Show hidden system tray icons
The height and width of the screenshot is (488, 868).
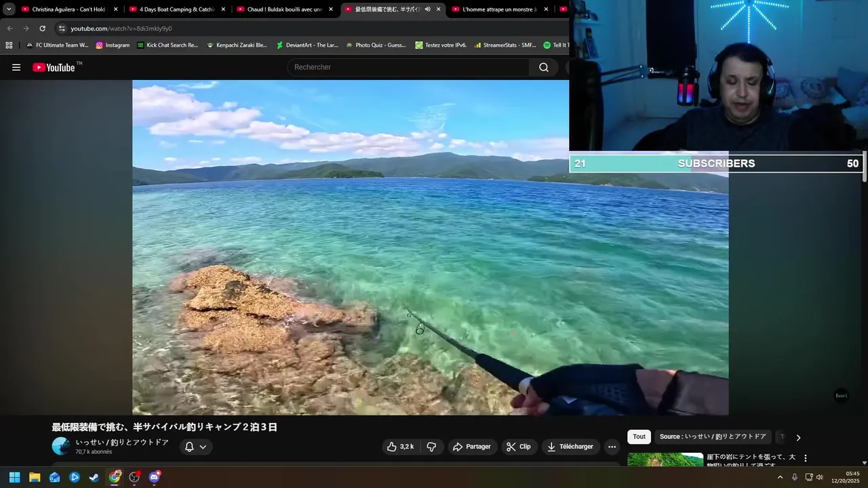(780, 477)
